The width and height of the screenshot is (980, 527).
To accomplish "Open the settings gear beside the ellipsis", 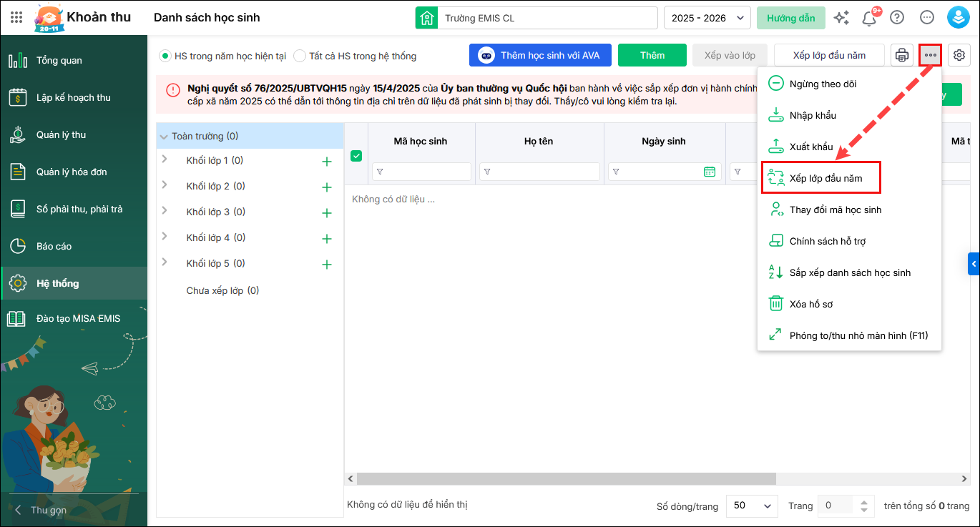I will pyautogui.click(x=959, y=55).
